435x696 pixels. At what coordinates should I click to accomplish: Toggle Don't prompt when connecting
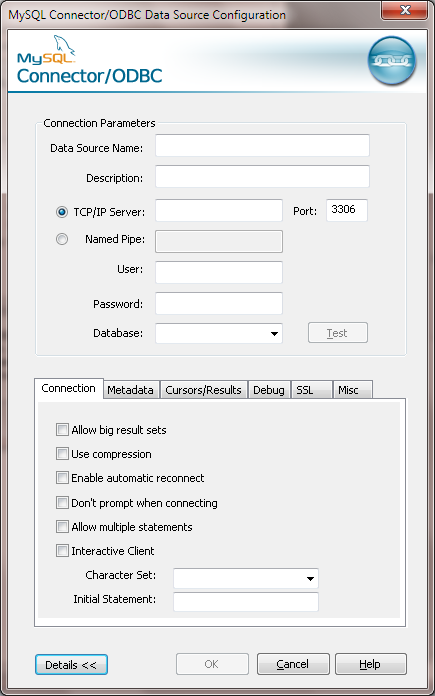click(62, 502)
